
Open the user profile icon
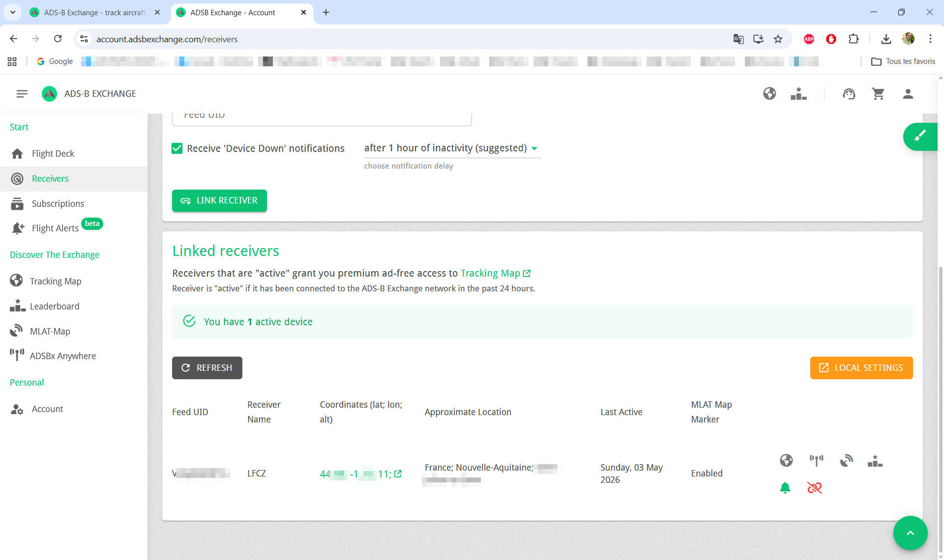[x=908, y=93]
